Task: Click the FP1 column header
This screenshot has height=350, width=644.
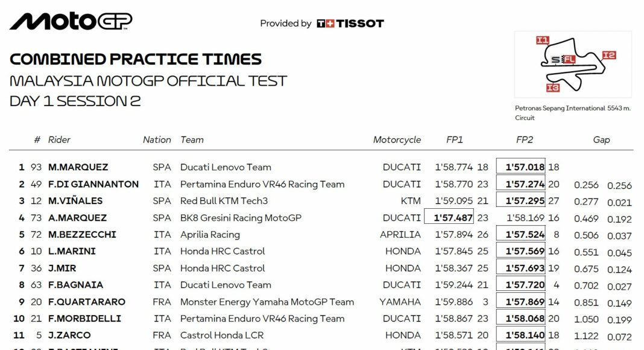Action: tap(455, 139)
